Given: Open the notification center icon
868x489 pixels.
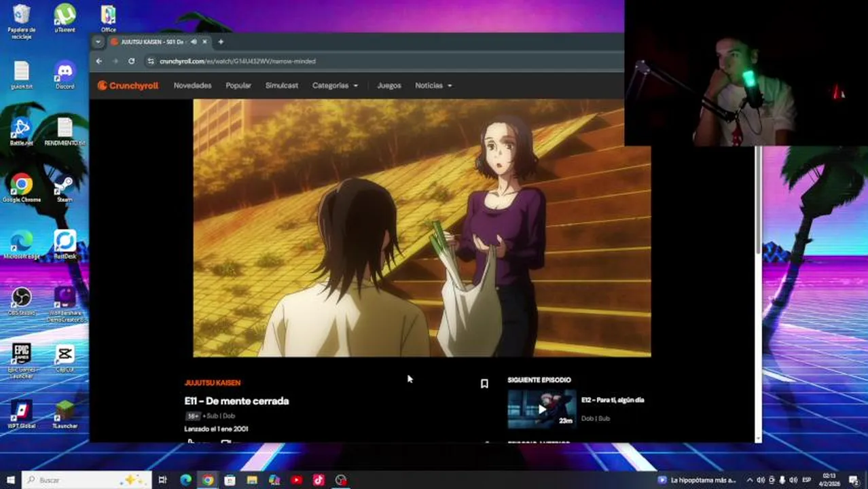Looking at the screenshot, I should [854, 480].
